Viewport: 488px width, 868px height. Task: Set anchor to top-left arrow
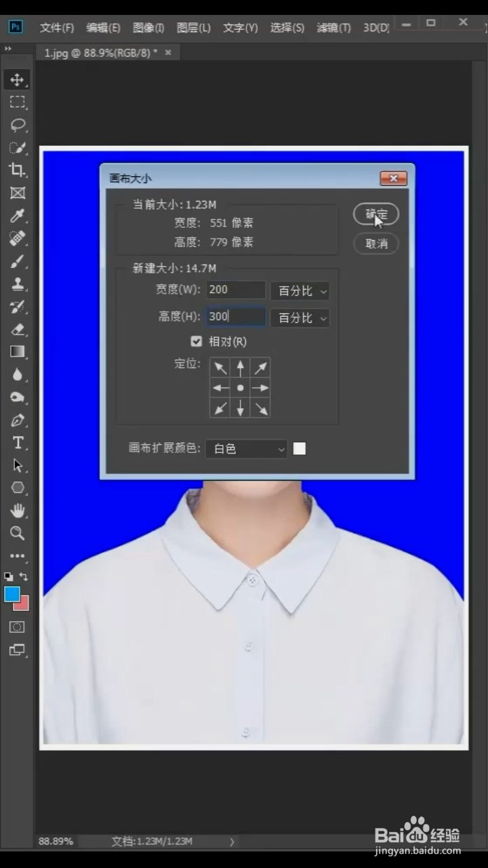coord(220,368)
